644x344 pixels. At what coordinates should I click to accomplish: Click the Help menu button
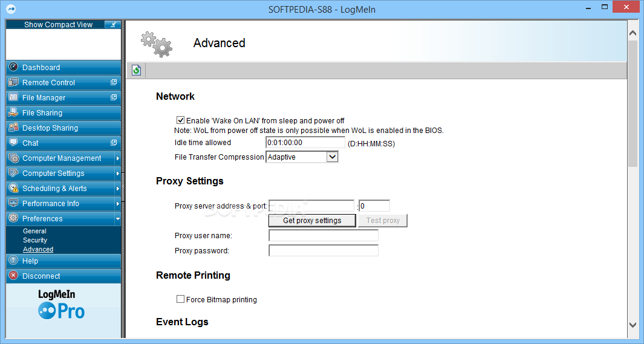point(63,261)
